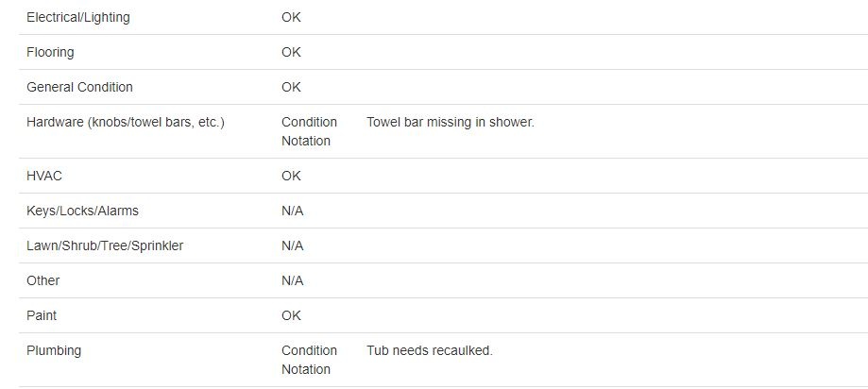Click the N/A status for Keys/Locks/Alarms

click(x=292, y=211)
